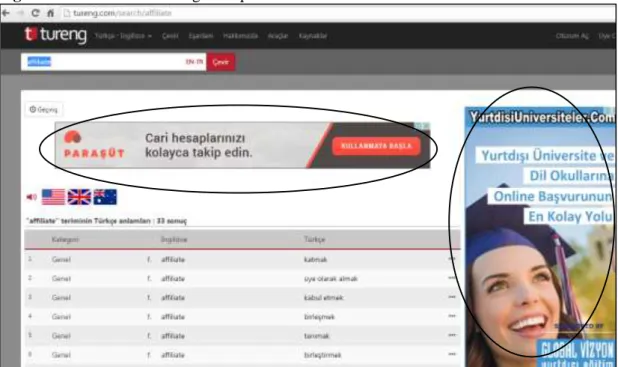Open the Kaynaklar menu item
This screenshot has width=618, height=367.
pos(313,36)
